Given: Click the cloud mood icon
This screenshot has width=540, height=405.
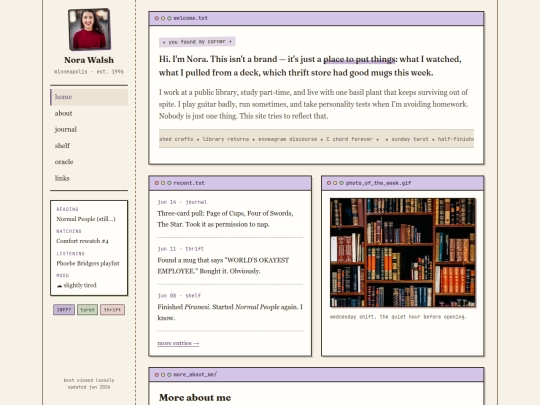Looking at the screenshot, I should coord(59,285).
